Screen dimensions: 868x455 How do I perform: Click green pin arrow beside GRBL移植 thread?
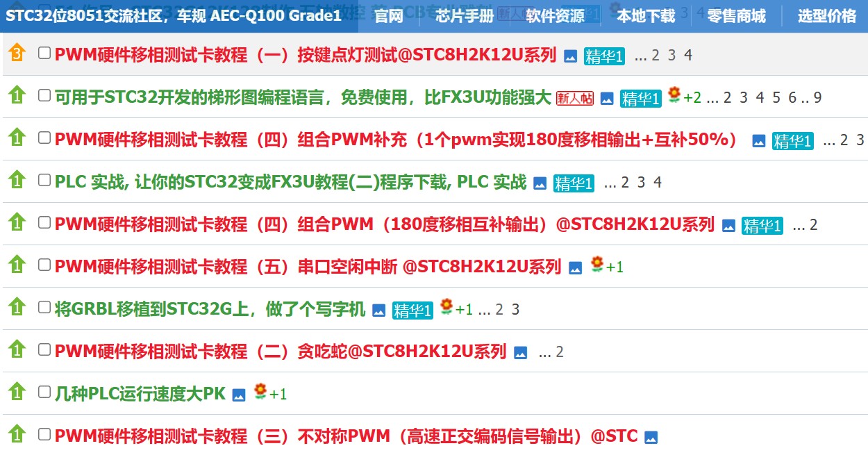17,308
